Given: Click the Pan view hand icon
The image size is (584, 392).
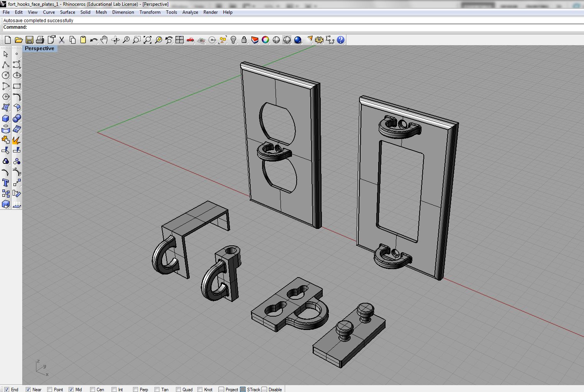Looking at the screenshot, I should click(103, 39).
